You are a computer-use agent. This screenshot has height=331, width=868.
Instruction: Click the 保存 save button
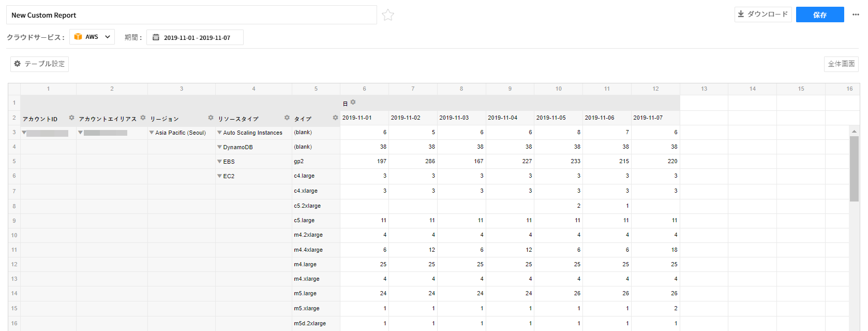tap(819, 15)
